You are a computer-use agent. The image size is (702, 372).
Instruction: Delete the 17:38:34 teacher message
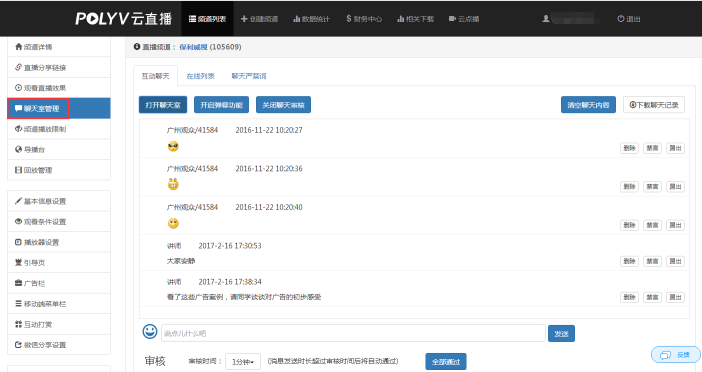(629, 297)
